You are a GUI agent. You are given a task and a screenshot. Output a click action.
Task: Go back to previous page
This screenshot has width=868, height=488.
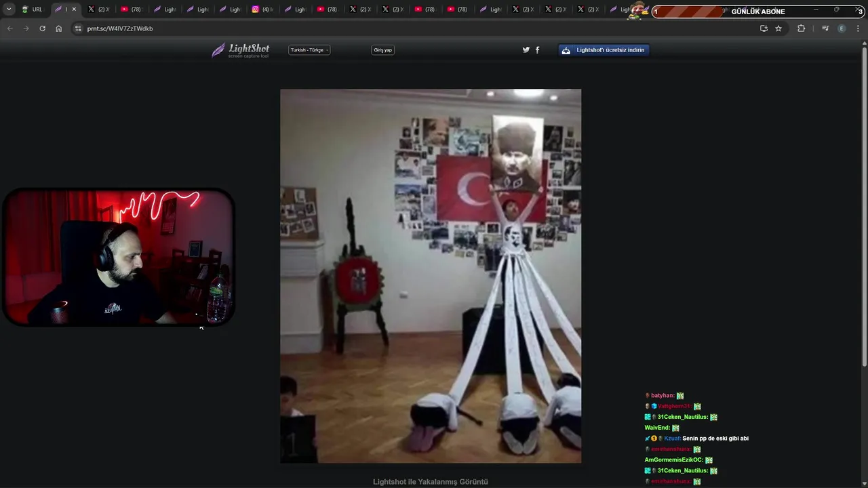pyautogui.click(x=9, y=28)
